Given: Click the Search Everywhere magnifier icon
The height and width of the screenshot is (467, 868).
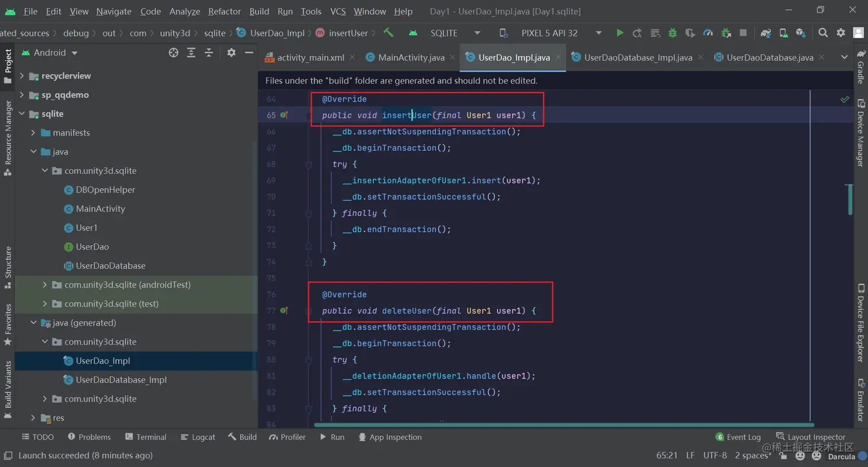Looking at the screenshot, I should (x=823, y=33).
